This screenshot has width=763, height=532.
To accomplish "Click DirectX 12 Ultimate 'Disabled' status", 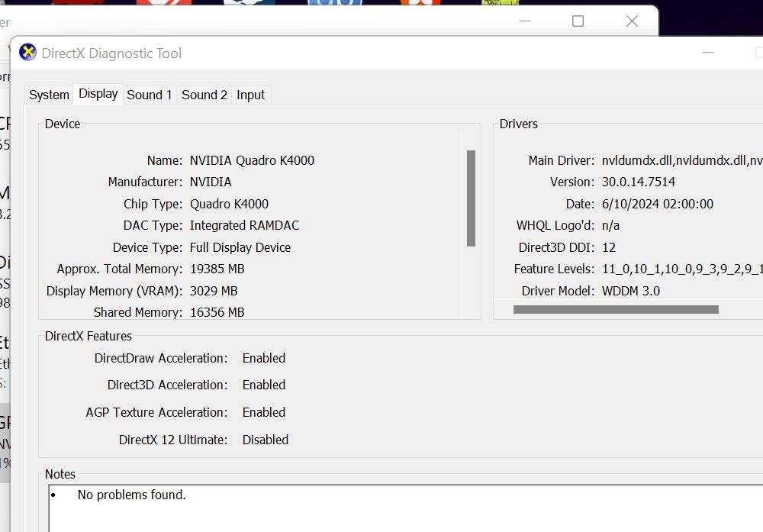I will [x=266, y=440].
